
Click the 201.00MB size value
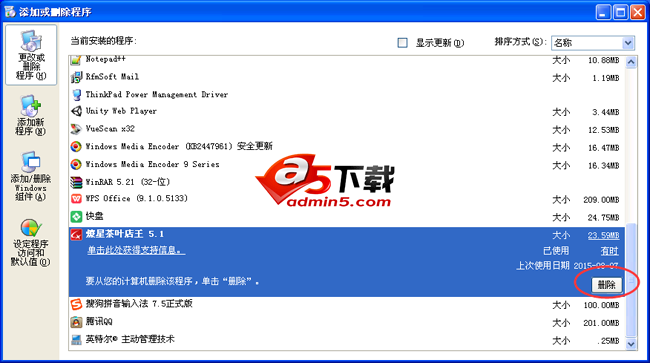601,323
